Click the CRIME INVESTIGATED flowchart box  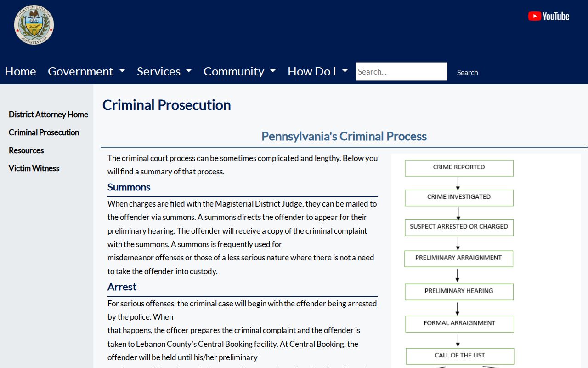[x=459, y=198]
